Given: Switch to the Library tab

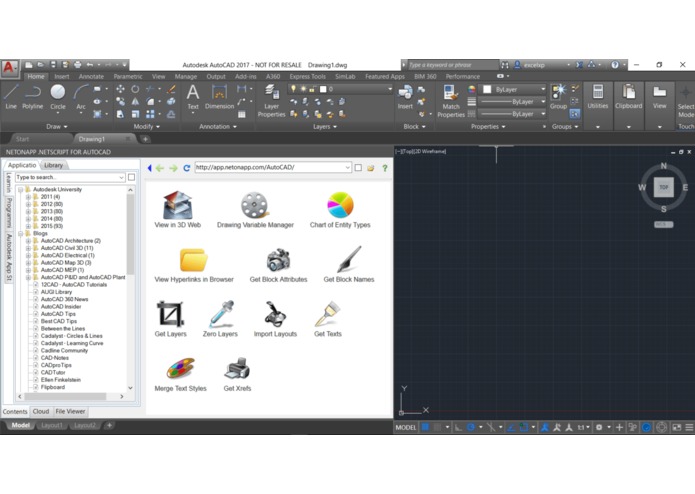Looking at the screenshot, I should point(54,165).
